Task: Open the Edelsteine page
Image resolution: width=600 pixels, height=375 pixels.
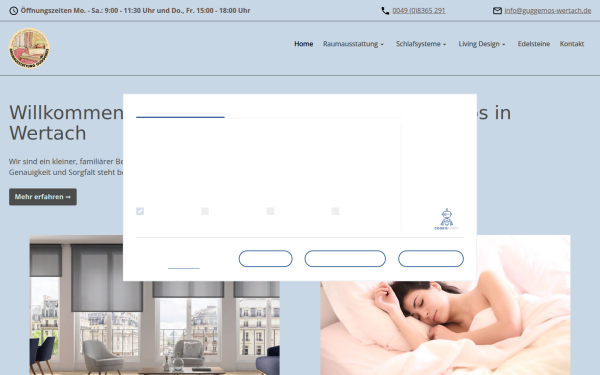Action: [x=534, y=44]
